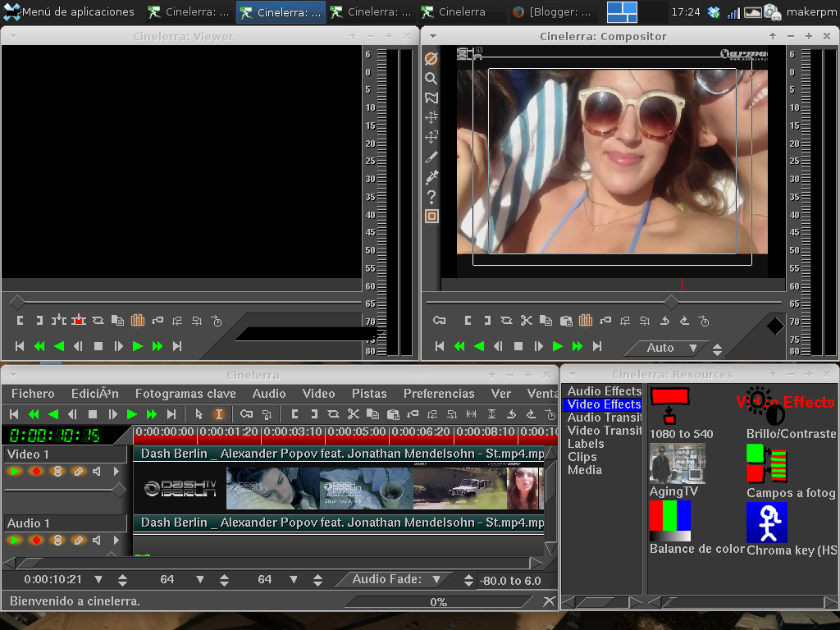Image resolution: width=840 pixels, height=630 pixels.
Task: Mute the Video 1 track
Action: point(97,472)
